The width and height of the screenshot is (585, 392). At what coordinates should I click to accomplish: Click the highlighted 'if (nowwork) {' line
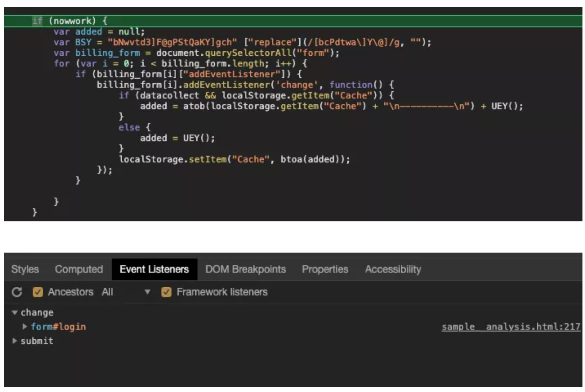click(293, 21)
